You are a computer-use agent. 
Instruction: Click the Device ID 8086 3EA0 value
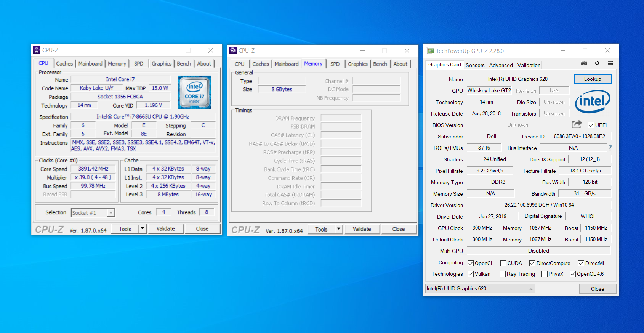pos(579,136)
